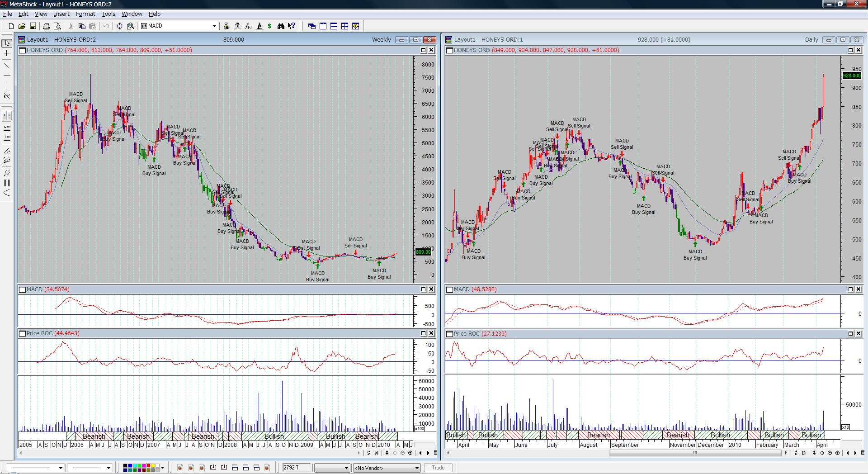The height and width of the screenshot is (474, 868).
Task: Click the symbol field showing 2792.T
Action: [297, 468]
